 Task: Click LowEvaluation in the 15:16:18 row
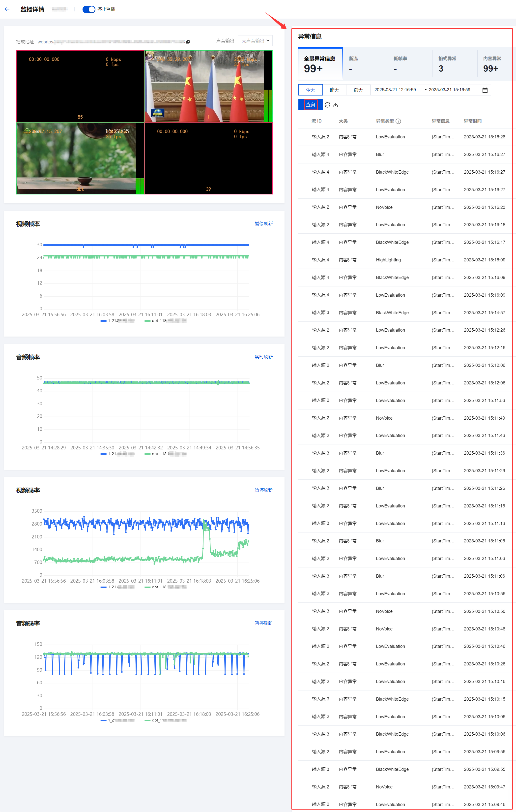click(x=390, y=225)
